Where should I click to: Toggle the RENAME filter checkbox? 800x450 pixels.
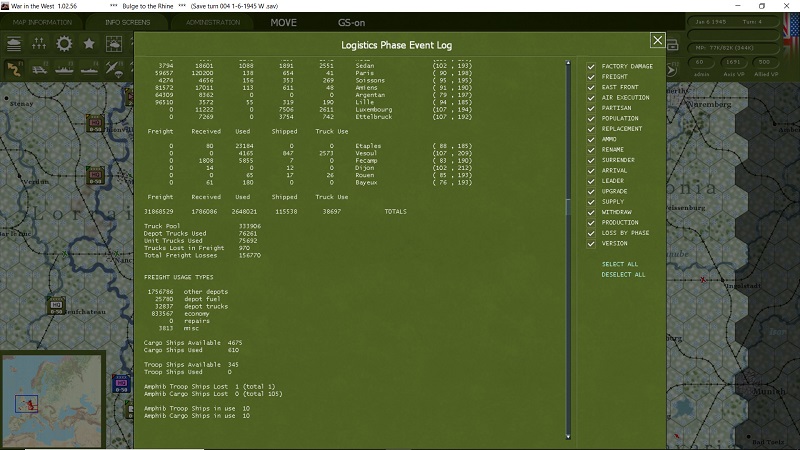(591, 150)
